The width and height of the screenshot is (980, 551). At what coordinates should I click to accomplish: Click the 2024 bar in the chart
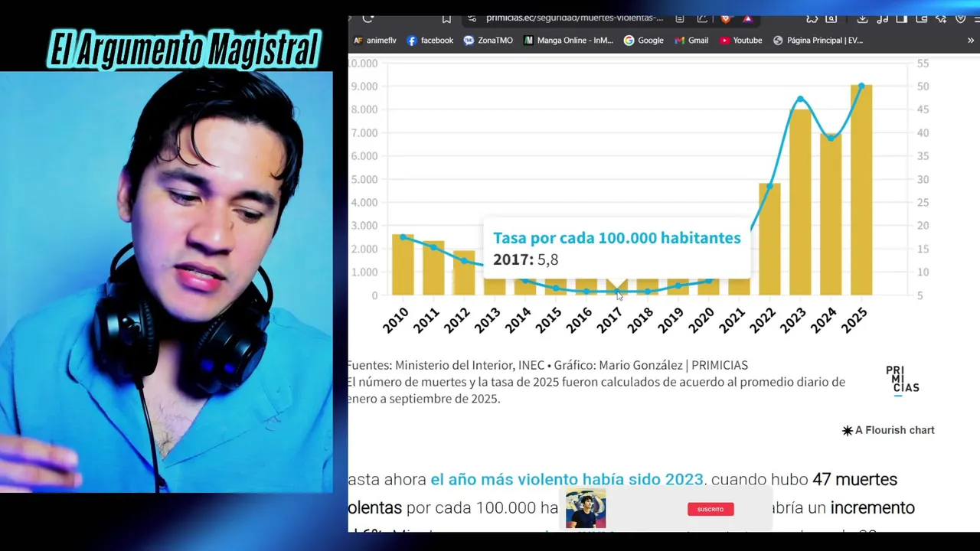(831, 214)
